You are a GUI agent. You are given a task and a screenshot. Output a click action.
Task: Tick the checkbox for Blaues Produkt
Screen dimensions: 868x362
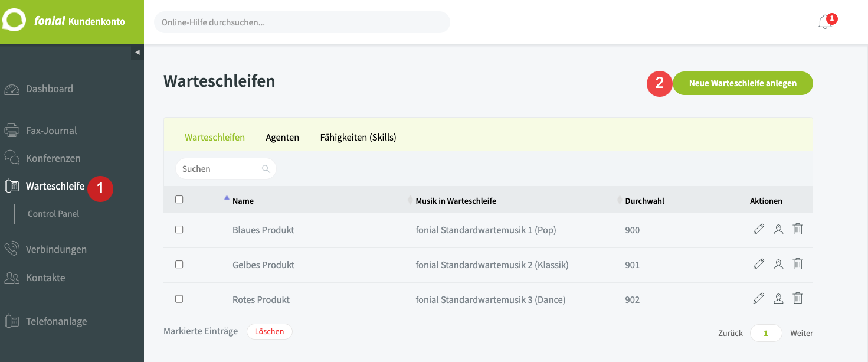[179, 230]
